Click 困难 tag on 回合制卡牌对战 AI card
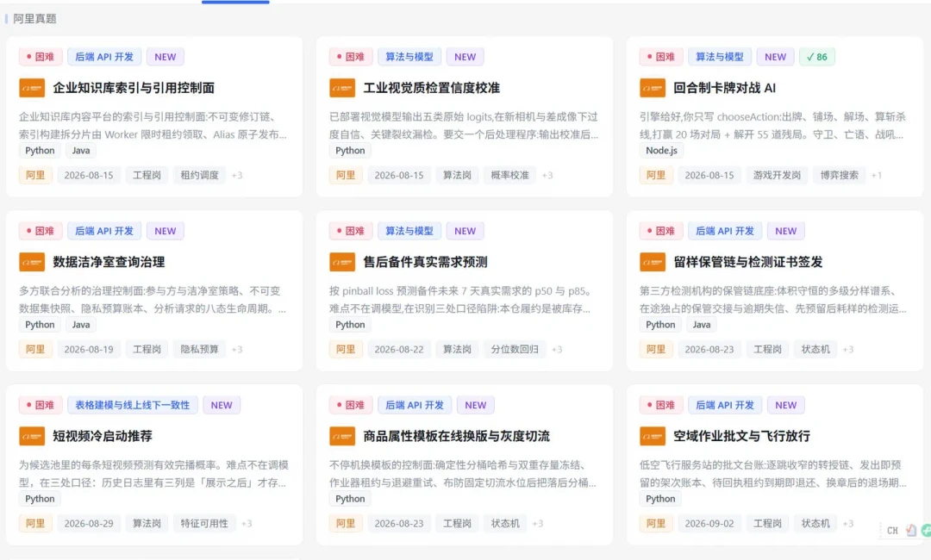This screenshot has height=560, width=931. pyautogui.click(x=661, y=57)
